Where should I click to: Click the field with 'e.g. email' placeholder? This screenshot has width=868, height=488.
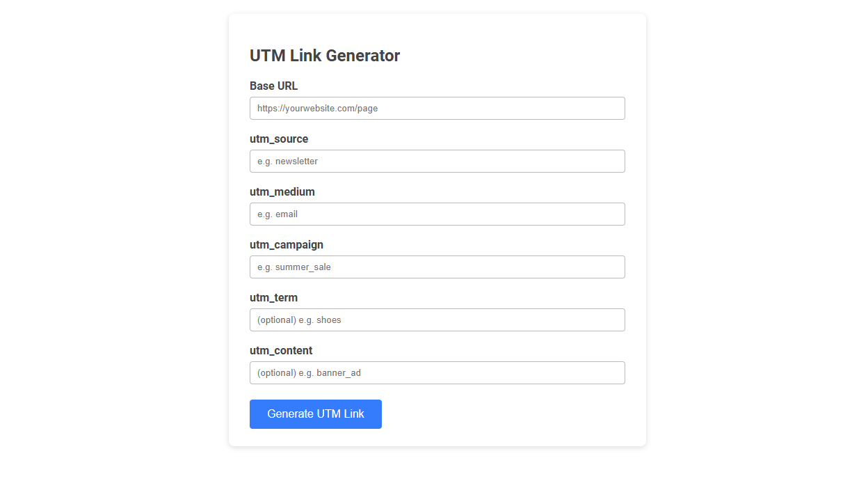(437, 214)
